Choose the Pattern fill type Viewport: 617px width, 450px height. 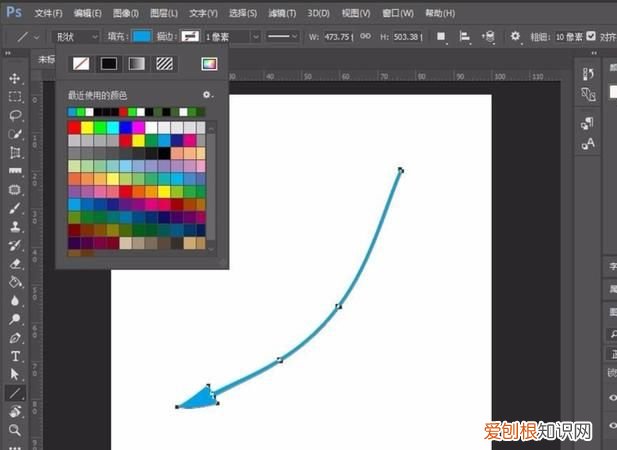164,63
